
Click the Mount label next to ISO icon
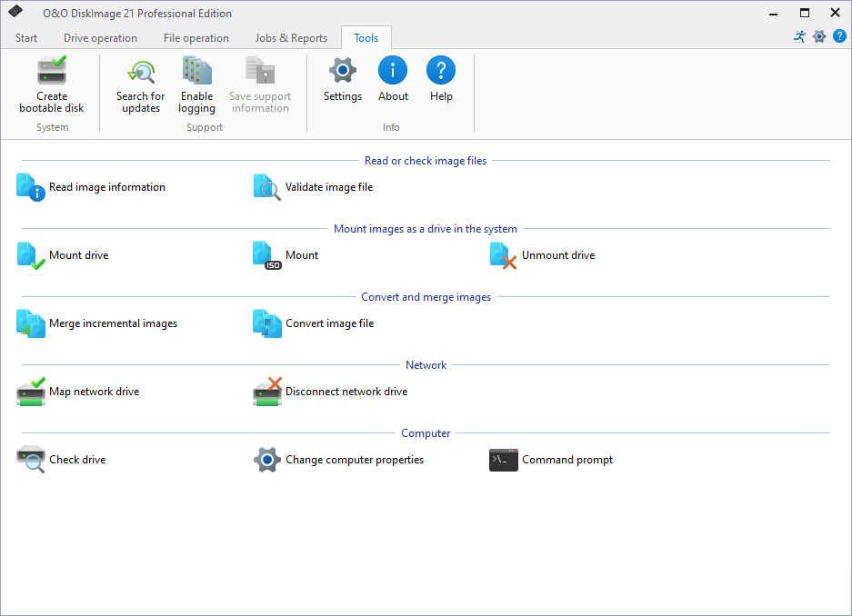click(x=302, y=255)
